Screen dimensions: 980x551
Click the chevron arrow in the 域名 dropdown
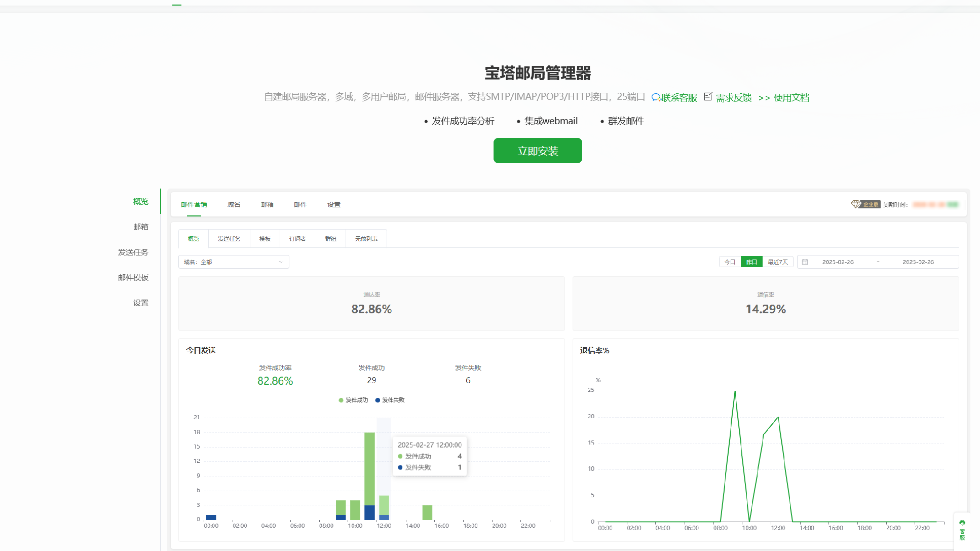[x=281, y=262]
